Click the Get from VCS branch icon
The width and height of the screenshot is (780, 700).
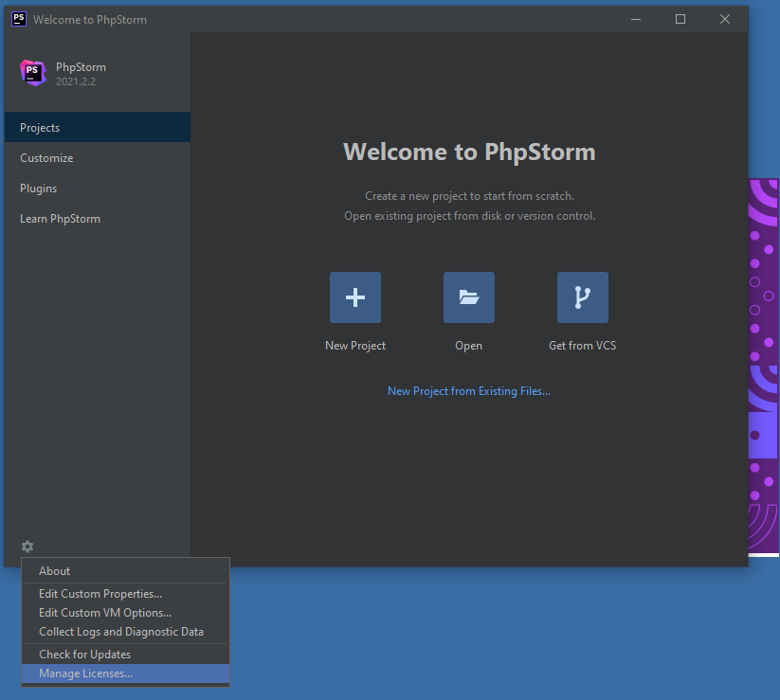(x=583, y=297)
